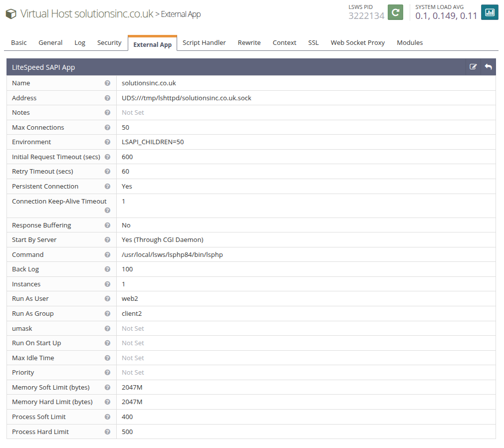Click the system load average values
Image resolution: width=504 pixels, height=448 pixels.
tap(446, 16)
